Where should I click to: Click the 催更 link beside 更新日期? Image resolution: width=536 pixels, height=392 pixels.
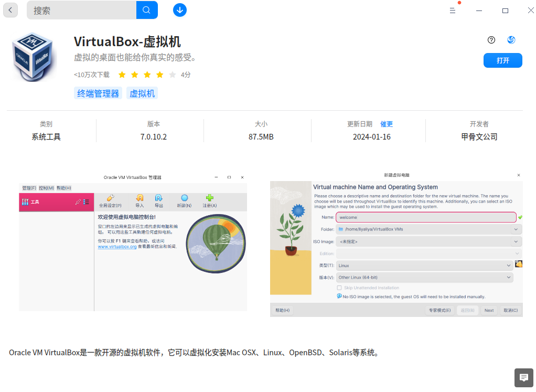coord(387,124)
